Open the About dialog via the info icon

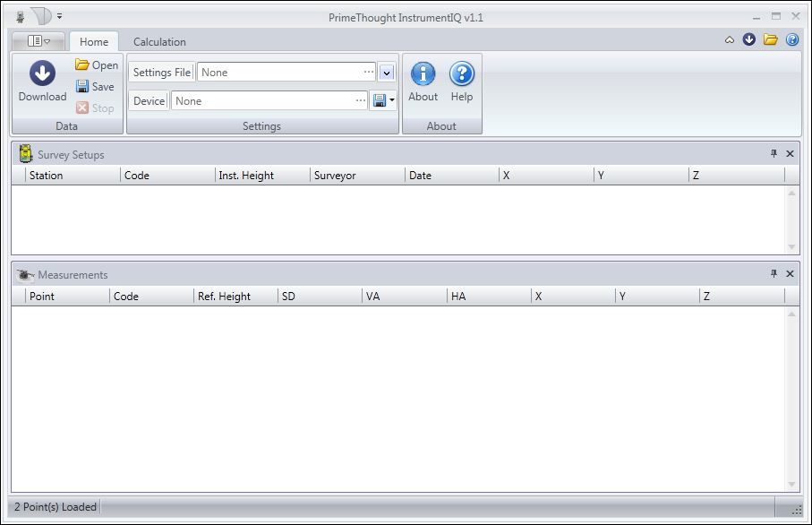pos(423,74)
